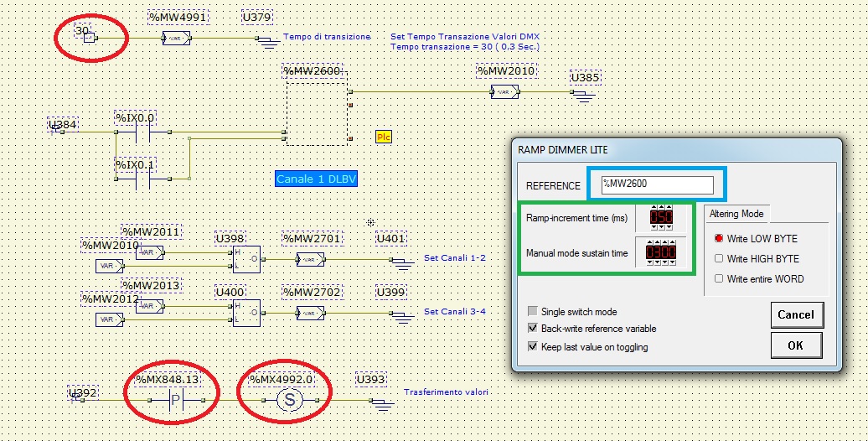Select the %MW2600 address label above the block
The height and width of the screenshot is (441, 868).
click(x=313, y=71)
